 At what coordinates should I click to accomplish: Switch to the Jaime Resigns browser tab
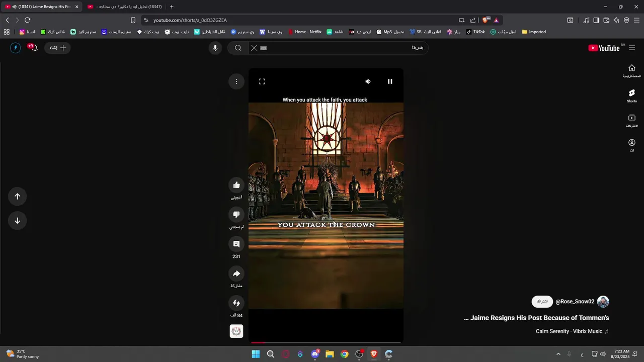click(42, 7)
